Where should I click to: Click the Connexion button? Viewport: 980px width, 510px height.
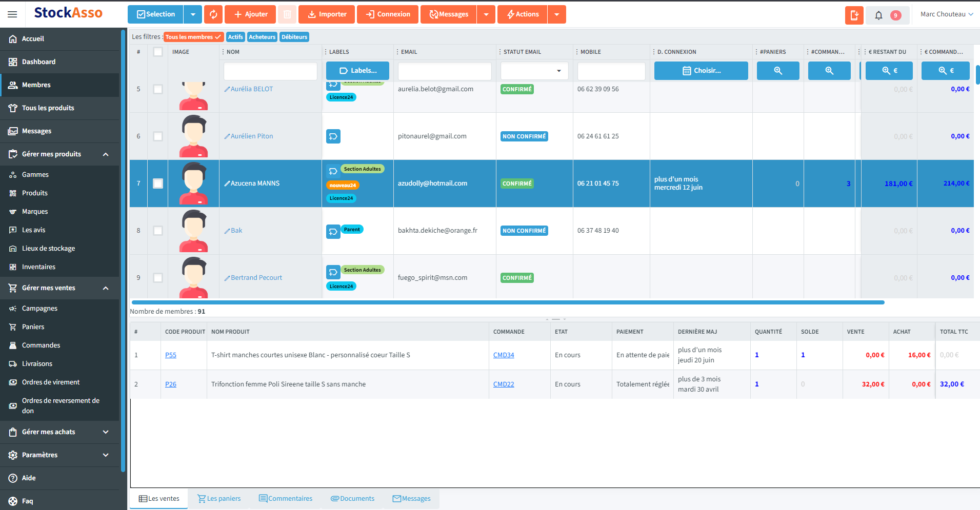click(388, 14)
